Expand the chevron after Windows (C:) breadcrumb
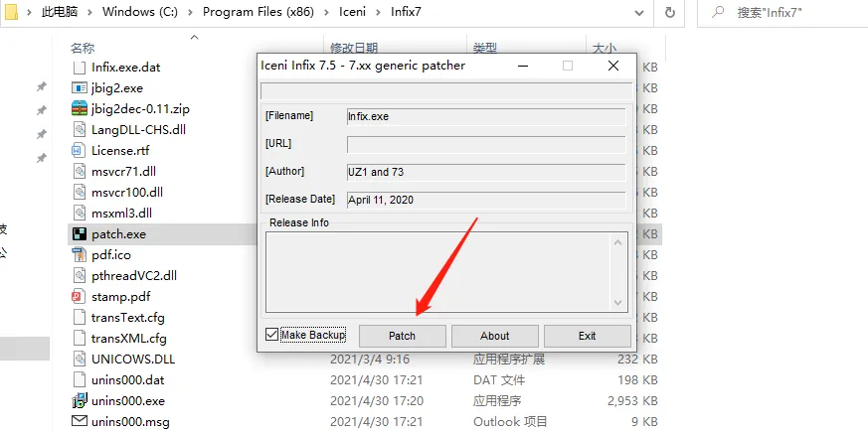 (x=190, y=12)
